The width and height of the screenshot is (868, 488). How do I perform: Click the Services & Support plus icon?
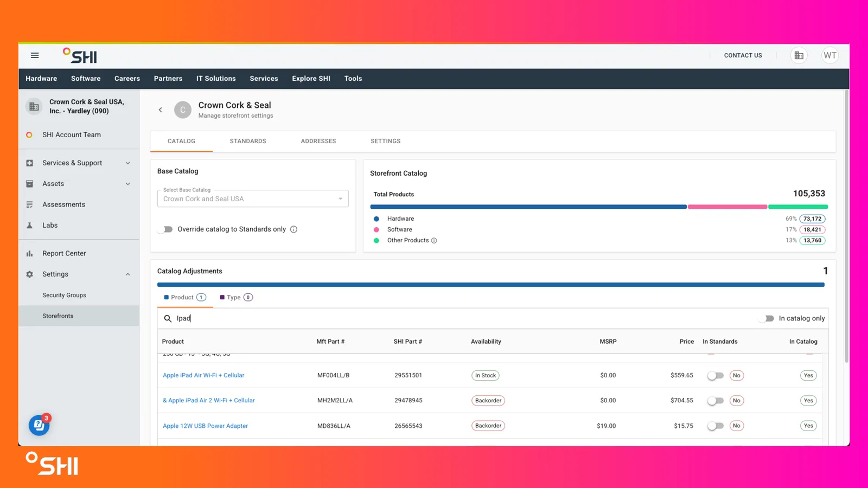click(x=29, y=163)
